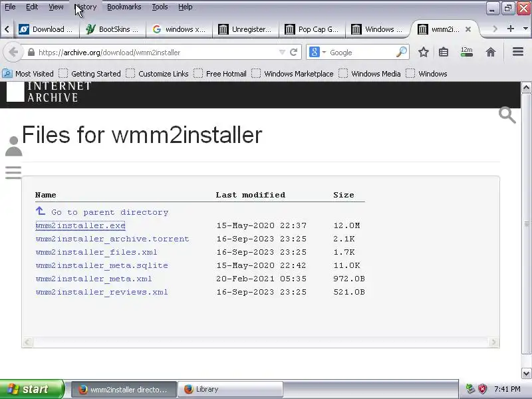Open the Customize Links bookmark

pyautogui.click(x=157, y=74)
